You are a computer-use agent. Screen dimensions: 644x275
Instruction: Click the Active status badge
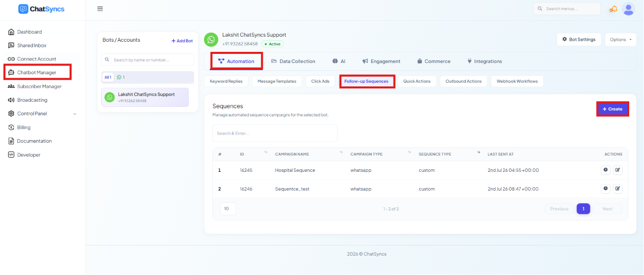(x=272, y=44)
